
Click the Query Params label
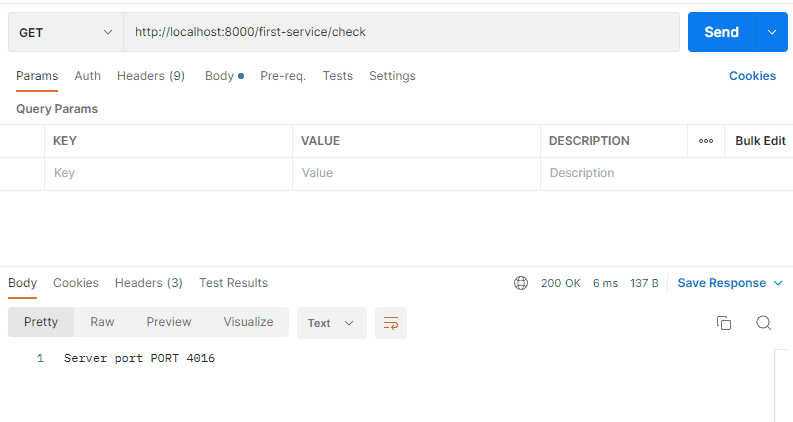pos(57,109)
